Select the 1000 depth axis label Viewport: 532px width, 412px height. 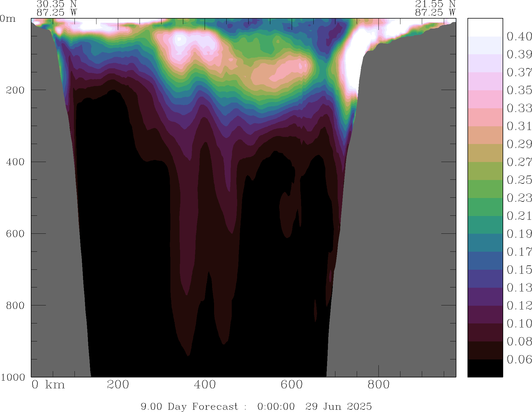tap(13, 377)
